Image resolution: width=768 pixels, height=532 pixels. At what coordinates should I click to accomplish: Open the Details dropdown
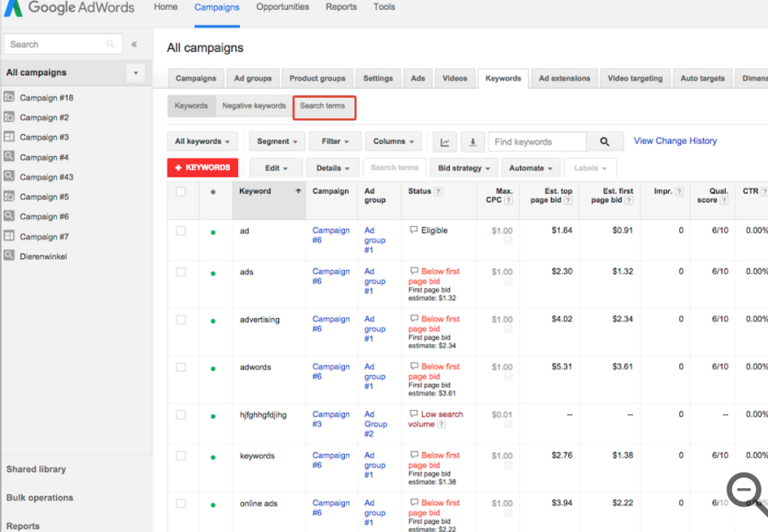coord(333,168)
